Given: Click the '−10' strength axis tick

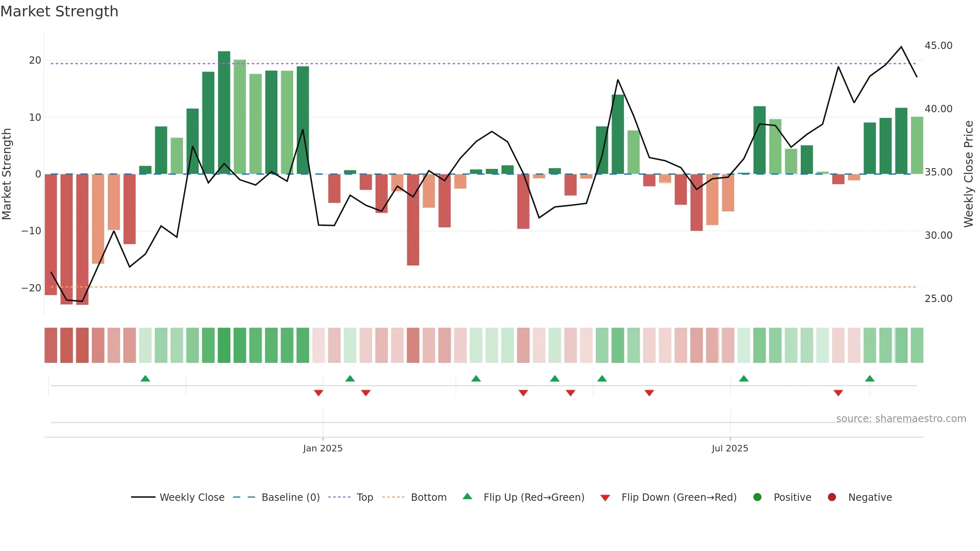Looking at the screenshot, I should [x=31, y=231].
